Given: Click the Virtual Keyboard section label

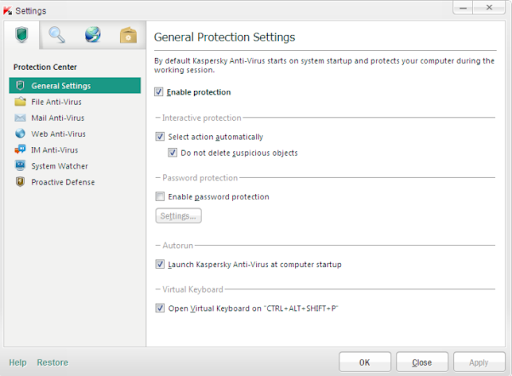Looking at the screenshot, I should (x=193, y=289).
